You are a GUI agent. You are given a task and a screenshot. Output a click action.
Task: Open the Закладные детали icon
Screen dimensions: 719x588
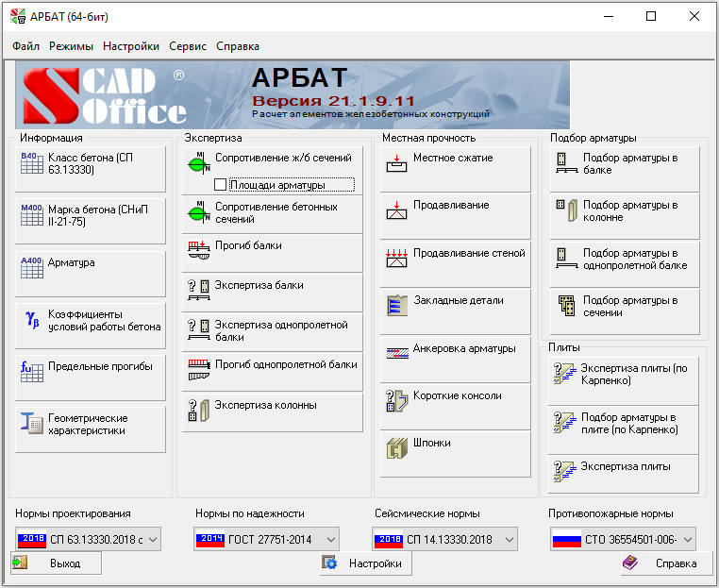pyautogui.click(x=396, y=305)
